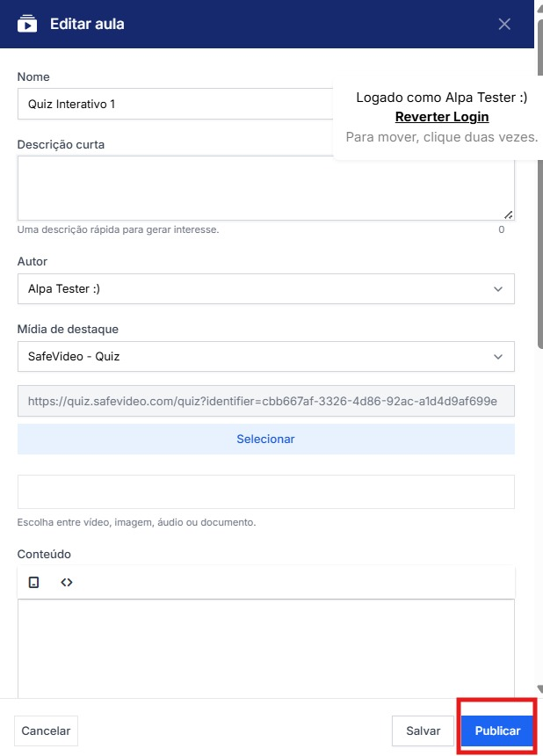543x756 pixels.
Task: Expand the Autor dropdown
Action: click(265, 288)
